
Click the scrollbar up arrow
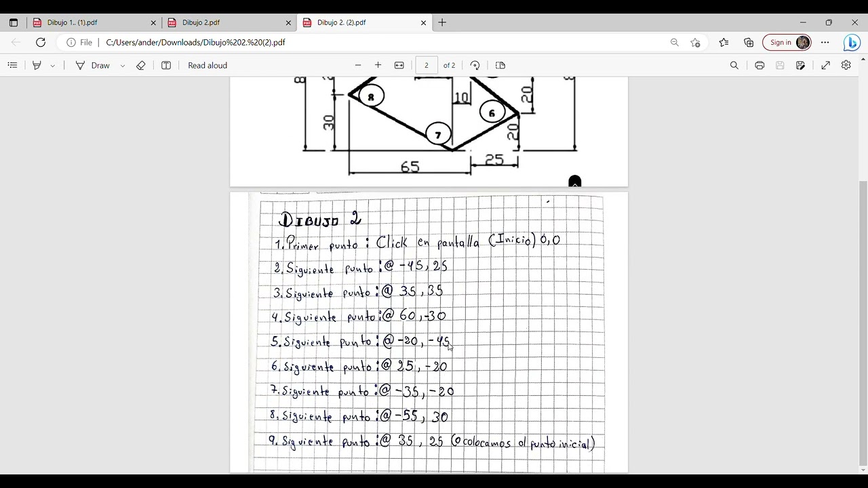(863, 60)
